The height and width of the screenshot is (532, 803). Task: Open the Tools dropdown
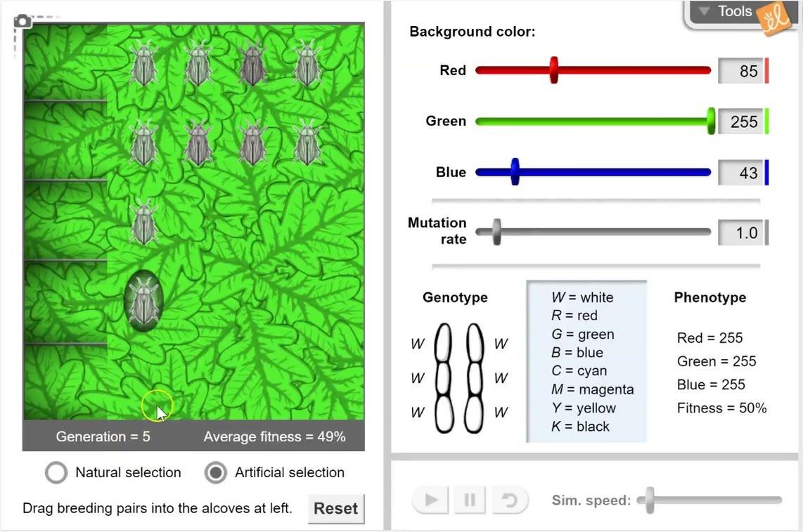(x=726, y=11)
